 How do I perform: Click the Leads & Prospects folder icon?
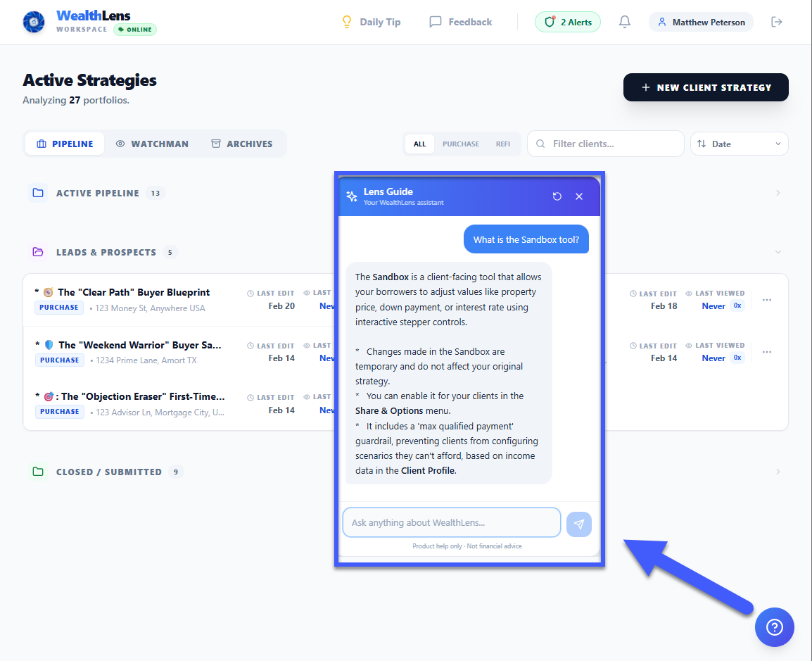38,252
